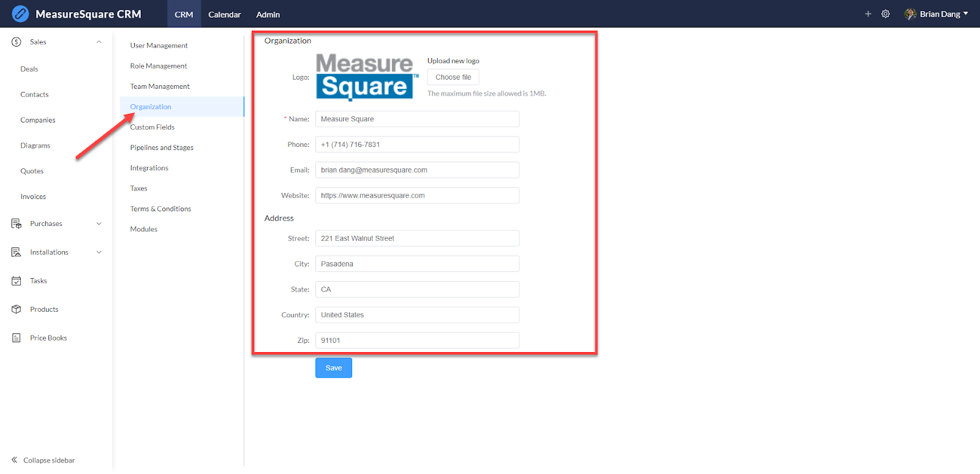Click the Installations sidebar label
The width and height of the screenshot is (980, 474).
(x=49, y=252)
